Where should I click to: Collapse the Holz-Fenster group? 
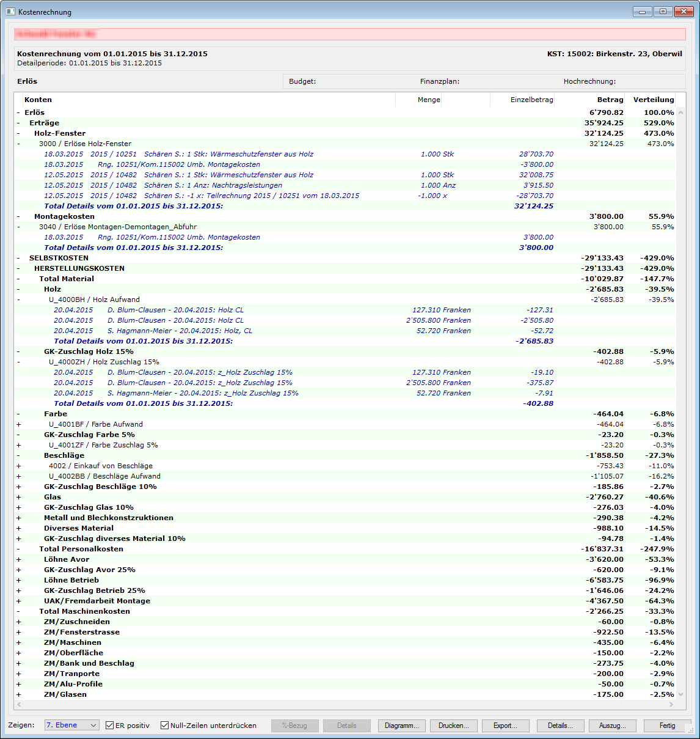[18, 133]
